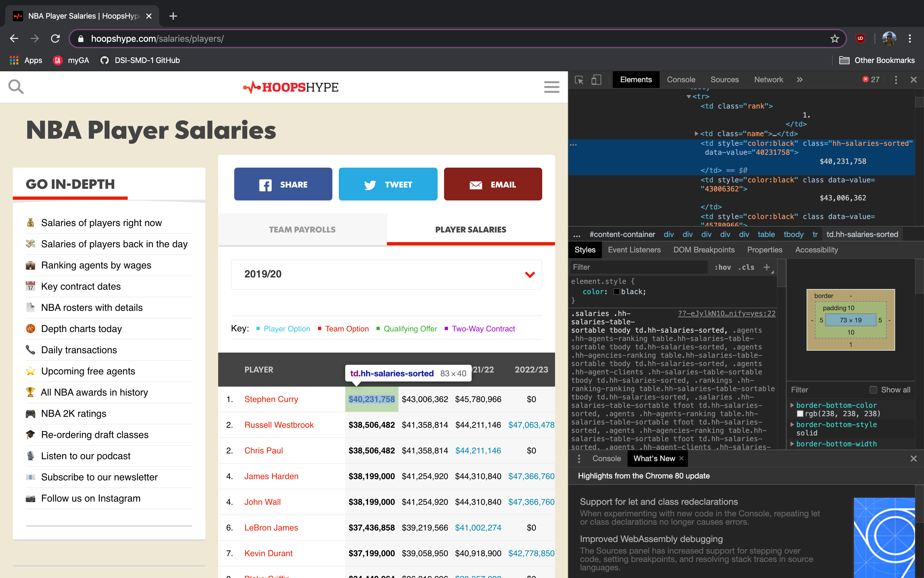This screenshot has height=578, width=924.
Task: Click the rgb(238, 238, 238) color swatch
Action: click(x=800, y=414)
